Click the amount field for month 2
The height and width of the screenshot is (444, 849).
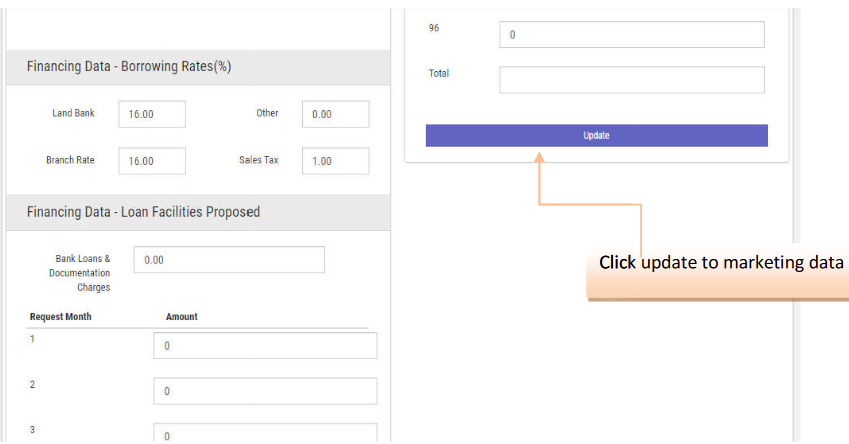click(265, 391)
